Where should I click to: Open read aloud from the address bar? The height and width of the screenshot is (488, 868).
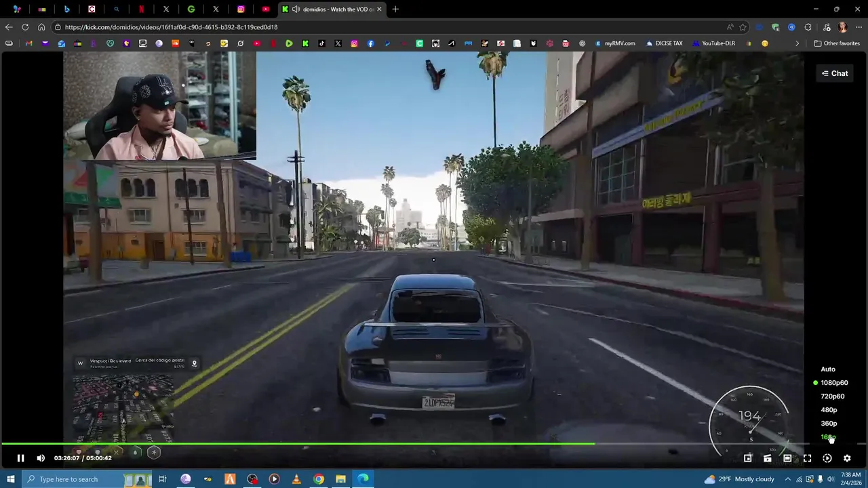click(730, 27)
